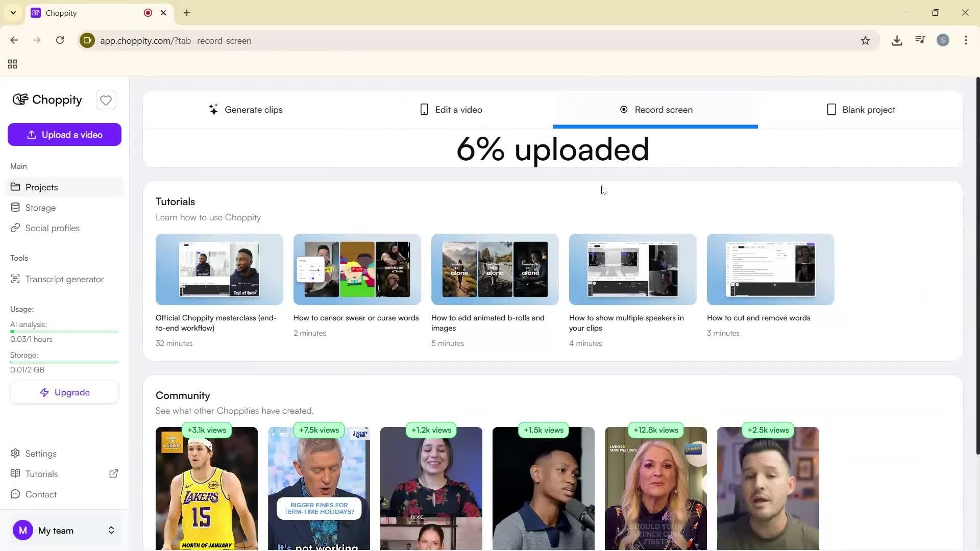
Task: Open the browser tab search chevron
Action: (13, 12)
